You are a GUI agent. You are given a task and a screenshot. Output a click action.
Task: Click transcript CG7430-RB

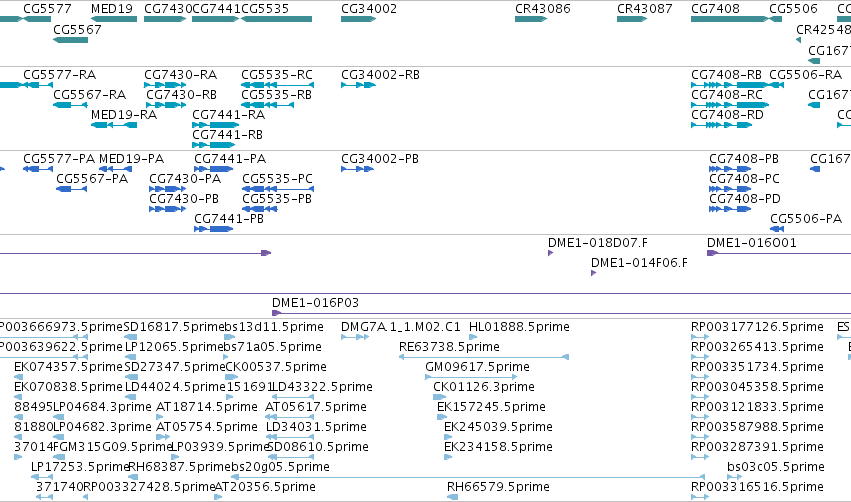coord(165,105)
